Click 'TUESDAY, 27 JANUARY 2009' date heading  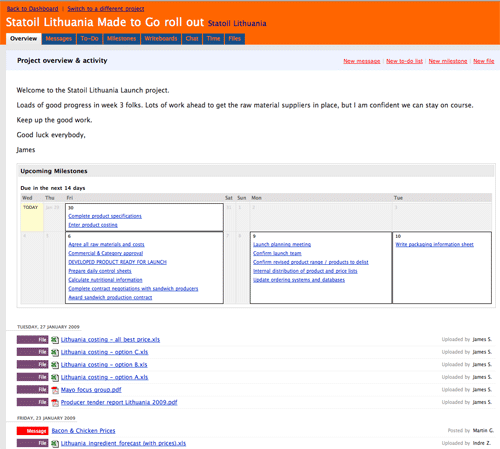(48, 327)
